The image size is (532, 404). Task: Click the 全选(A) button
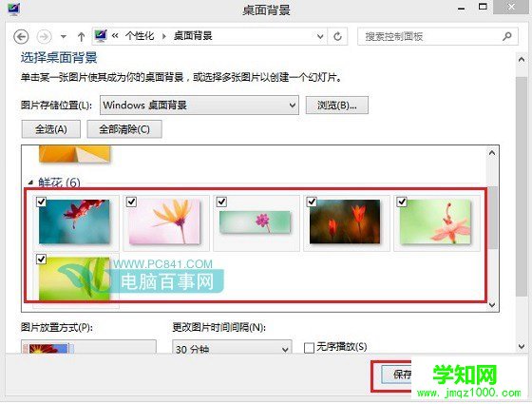click(51, 129)
